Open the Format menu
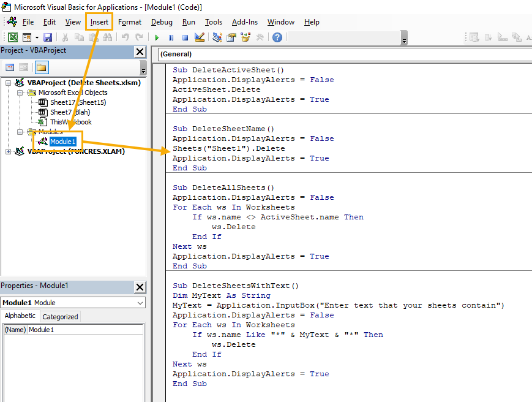 (130, 22)
